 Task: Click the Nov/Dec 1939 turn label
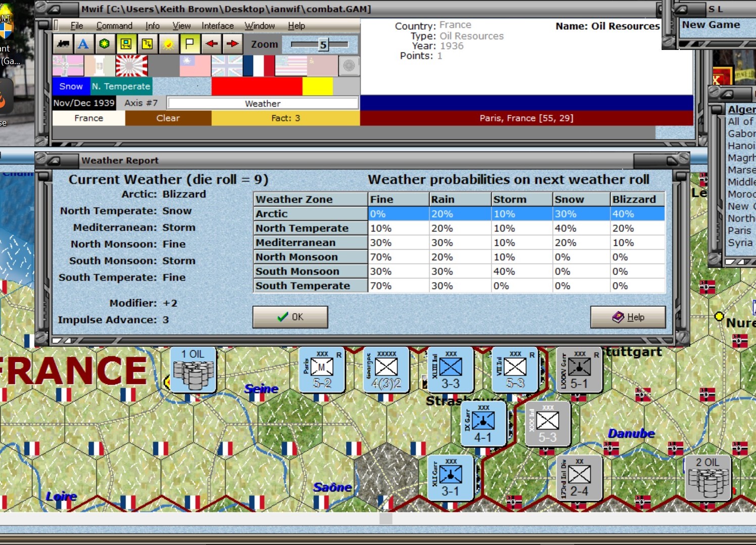pos(84,103)
